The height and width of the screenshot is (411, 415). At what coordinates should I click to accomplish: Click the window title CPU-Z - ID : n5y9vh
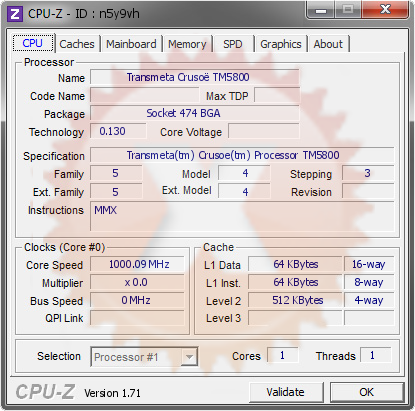click(x=84, y=14)
